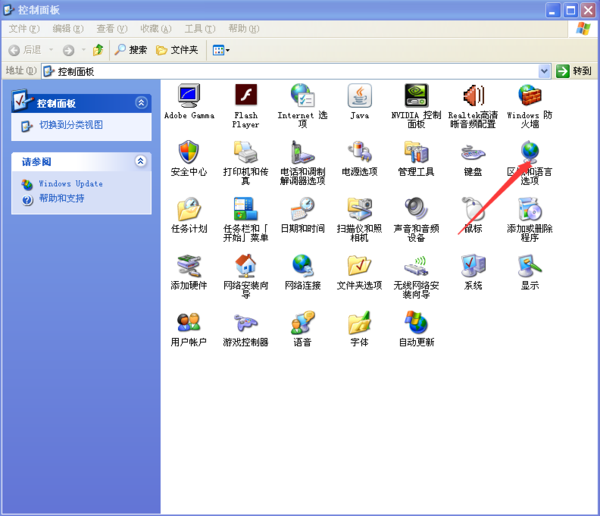Open the Windows Update link

70,184
